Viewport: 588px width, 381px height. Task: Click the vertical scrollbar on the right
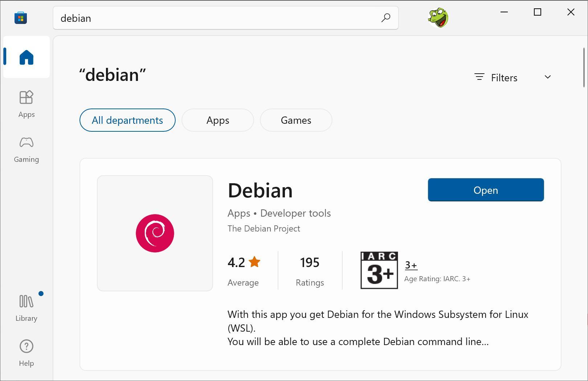(584, 68)
